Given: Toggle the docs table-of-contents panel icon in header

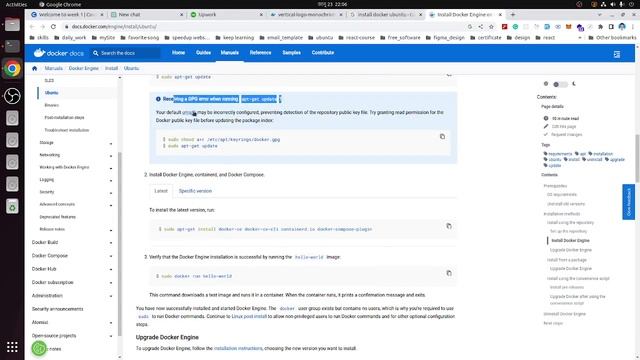Looking at the screenshot, I should (x=617, y=54).
